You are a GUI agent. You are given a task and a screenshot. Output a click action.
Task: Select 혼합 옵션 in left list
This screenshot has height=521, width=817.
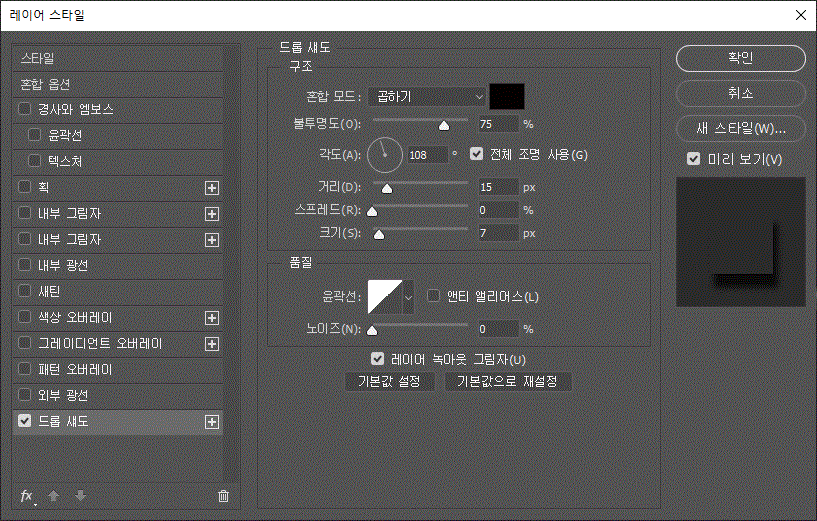(118, 84)
